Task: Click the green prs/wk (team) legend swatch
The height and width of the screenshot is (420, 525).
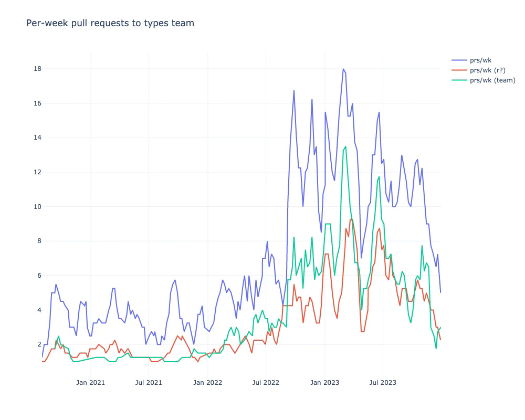Action: point(459,80)
